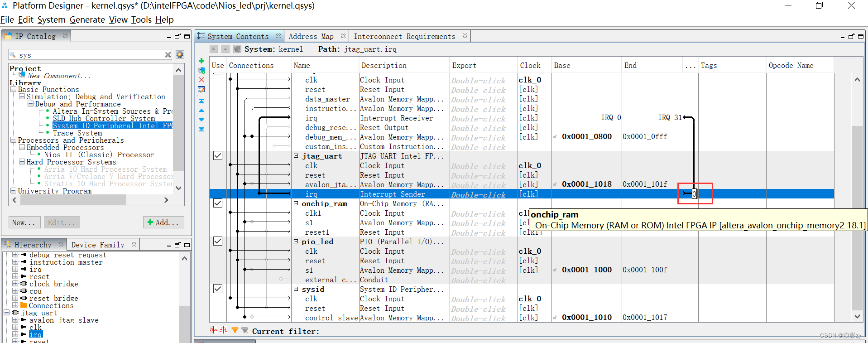Close the Address Map tab
Viewport: 868px width, 343px height.
click(343, 36)
